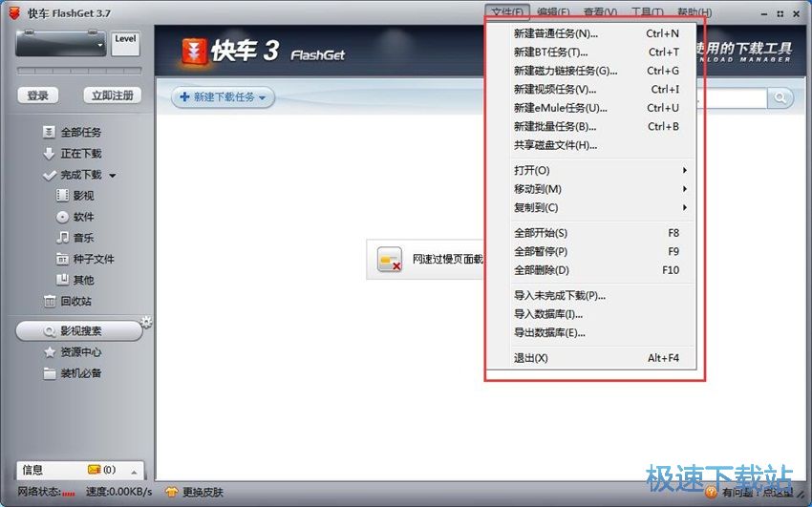Click the 有问题 点这里 link
The height and width of the screenshot is (507, 812).
click(758, 492)
